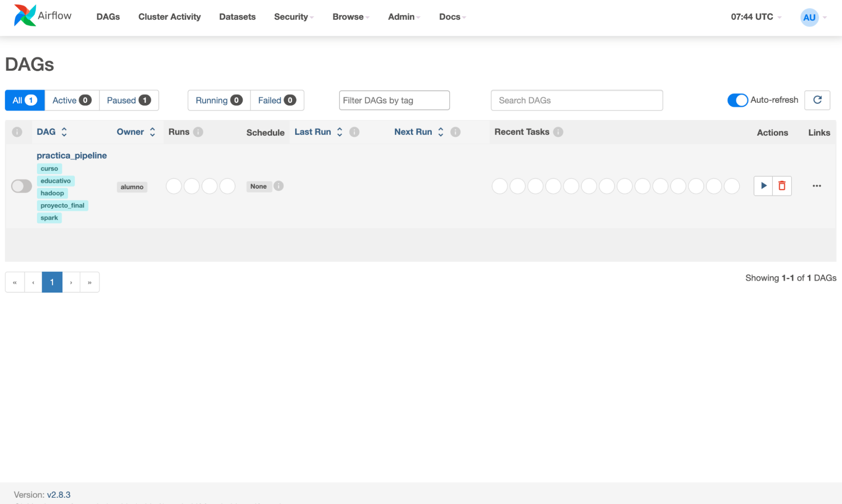Expand the Admin dropdown menu

click(404, 17)
